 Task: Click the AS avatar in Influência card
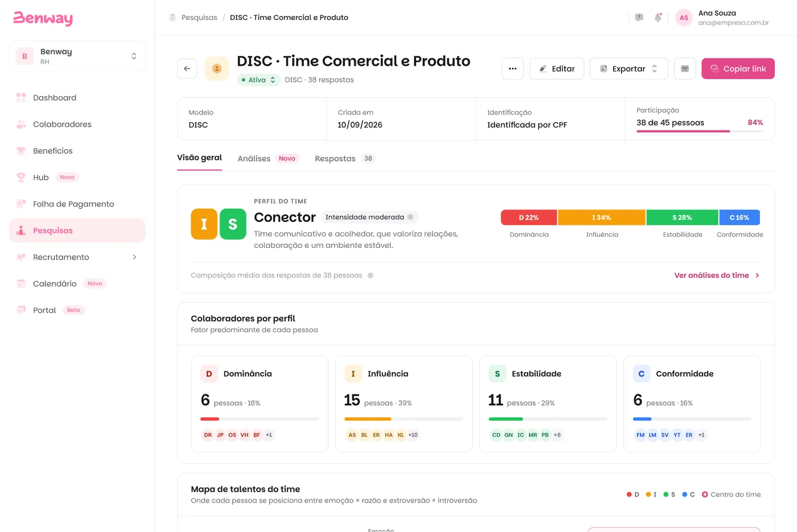[352, 435]
